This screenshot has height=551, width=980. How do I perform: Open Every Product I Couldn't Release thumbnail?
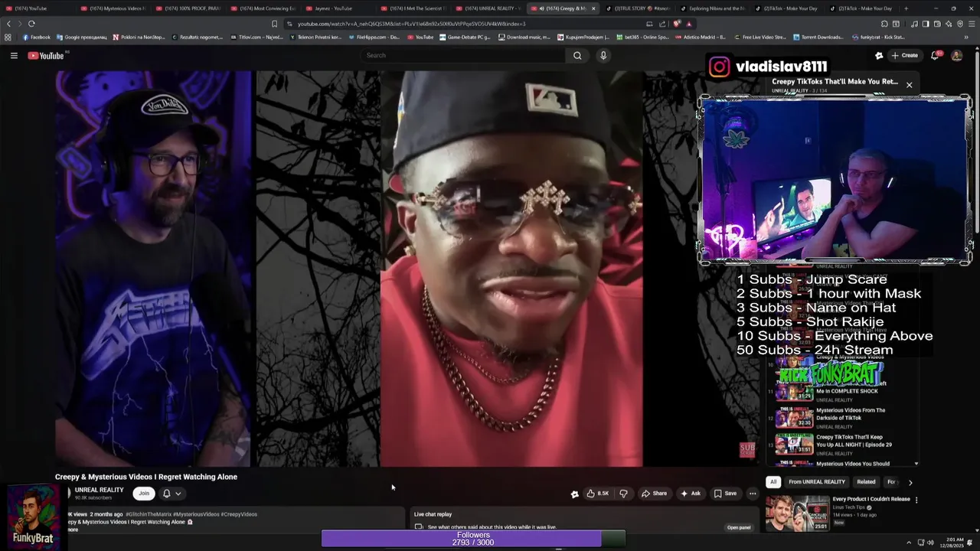coord(797,513)
